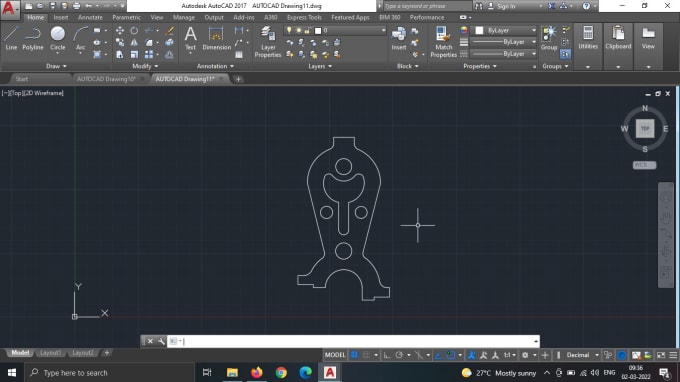Select the Circle tool
680x382 pixels.
(57, 39)
